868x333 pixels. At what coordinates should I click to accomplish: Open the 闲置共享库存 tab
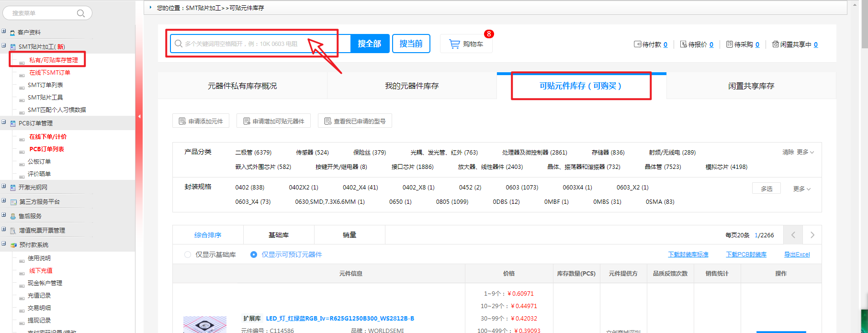click(751, 86)
